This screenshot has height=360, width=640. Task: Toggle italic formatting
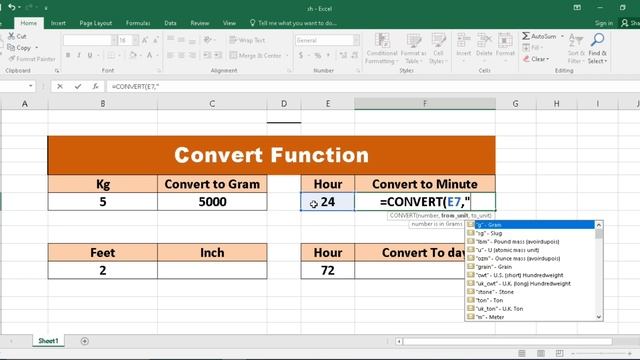point(79,55)
